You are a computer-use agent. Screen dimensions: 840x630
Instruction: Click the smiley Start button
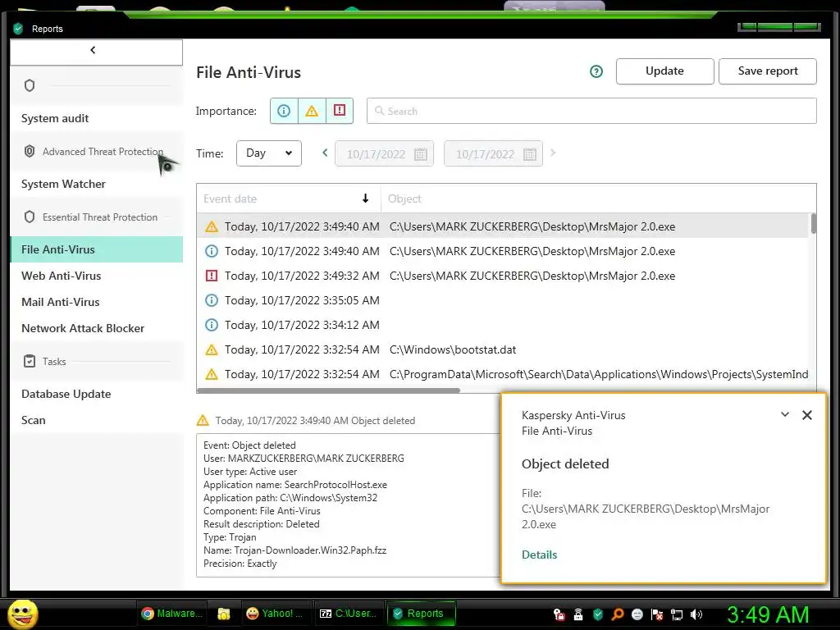pyautogui.click(x=22, y=614)
